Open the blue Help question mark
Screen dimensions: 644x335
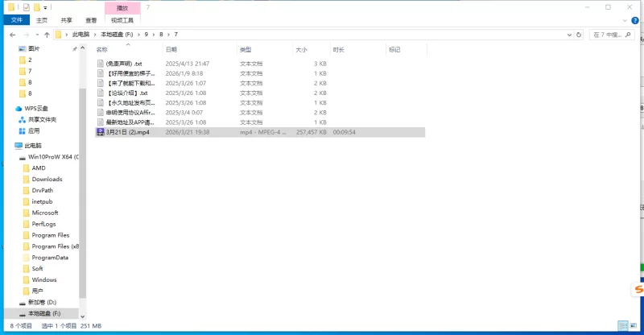[637, 20]
